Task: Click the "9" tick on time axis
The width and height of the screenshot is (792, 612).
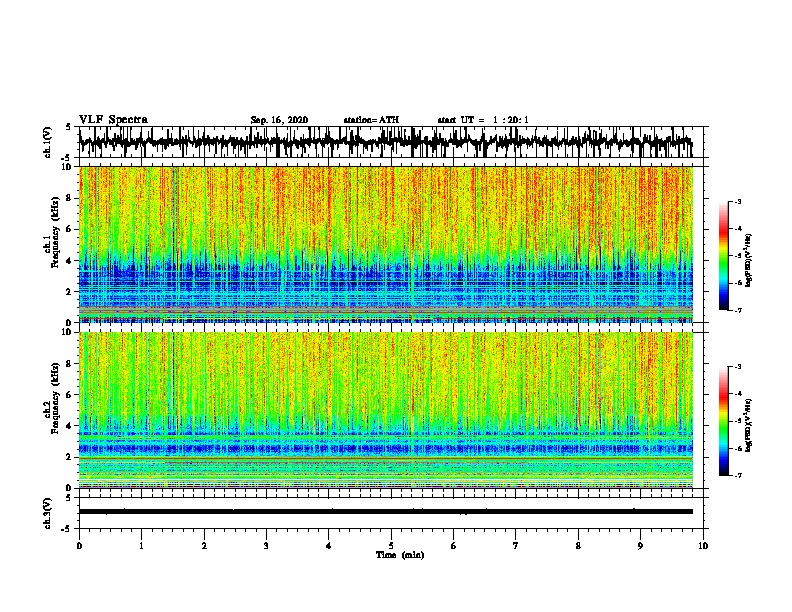Action: (x=640, y=546)
